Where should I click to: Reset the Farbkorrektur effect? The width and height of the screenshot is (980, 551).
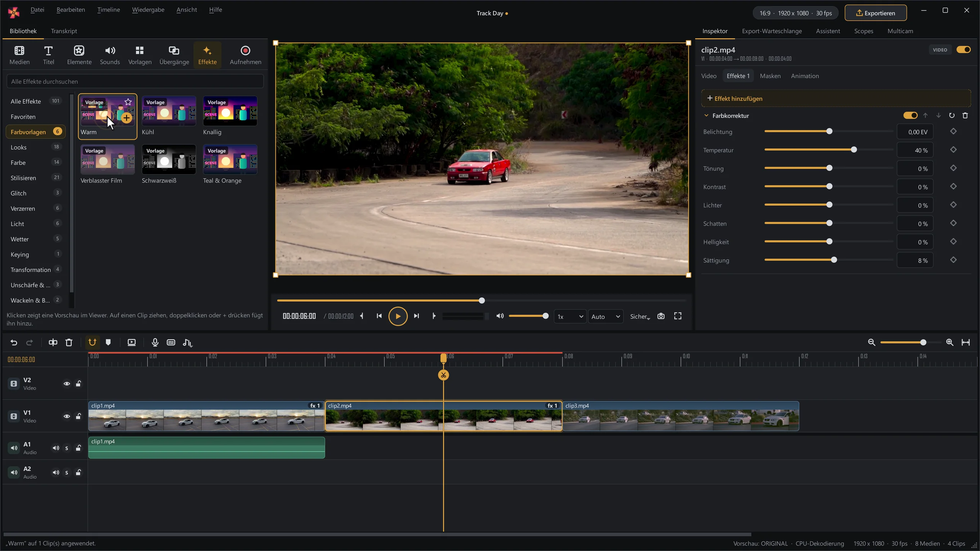(952, 116)
